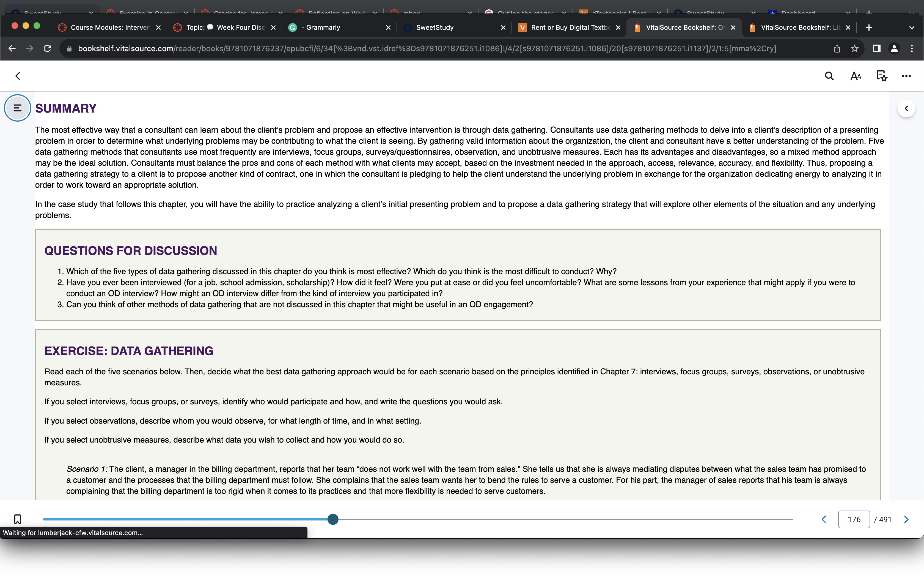Open text size and font settings

click(856, 76)
